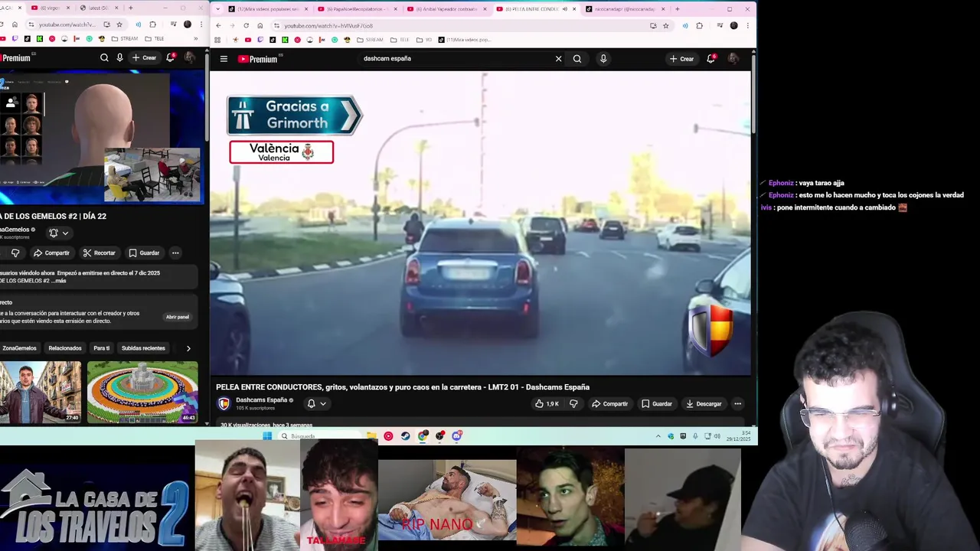Open notifications bell in left YouTube window
980x551 pixels.
[171, 57]
